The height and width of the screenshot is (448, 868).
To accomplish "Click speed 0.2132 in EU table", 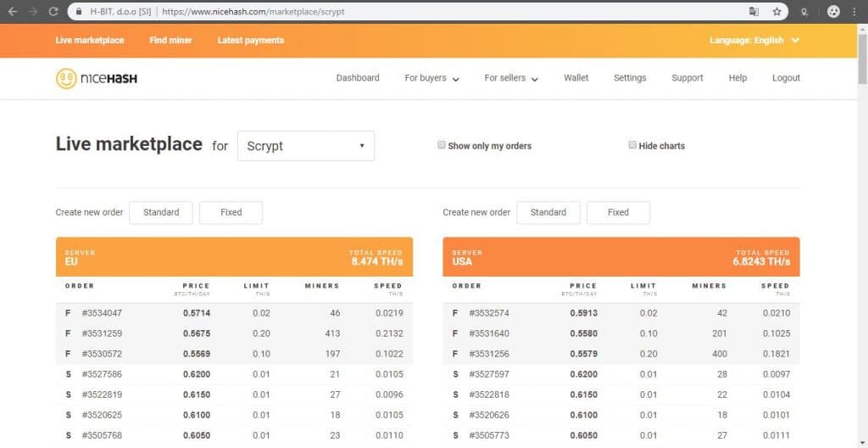I will tap(390, 333).
